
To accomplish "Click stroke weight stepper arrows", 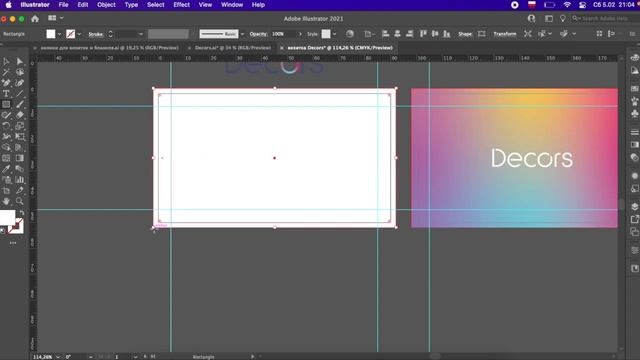I will point(110,34).
